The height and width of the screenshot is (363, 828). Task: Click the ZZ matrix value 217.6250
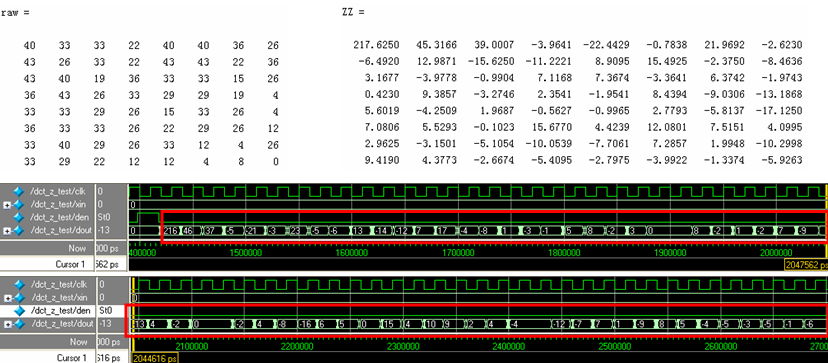[376, 45]
